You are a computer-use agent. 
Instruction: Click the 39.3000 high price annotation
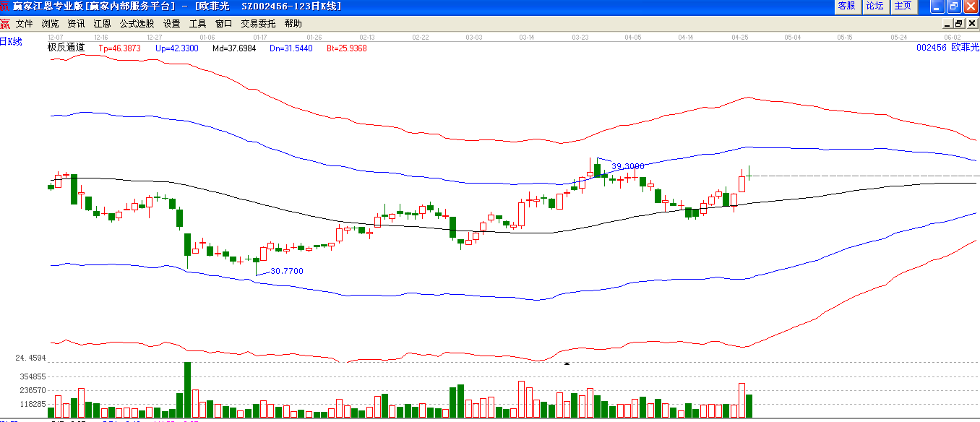click(x=628, y=166)
